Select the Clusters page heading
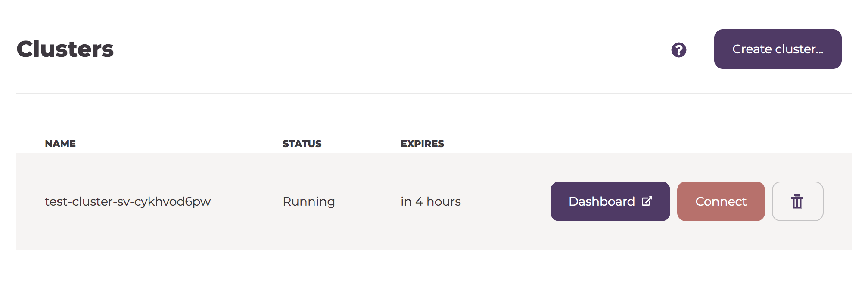Screen dimensions: 868x287 [x=65, y=49]
